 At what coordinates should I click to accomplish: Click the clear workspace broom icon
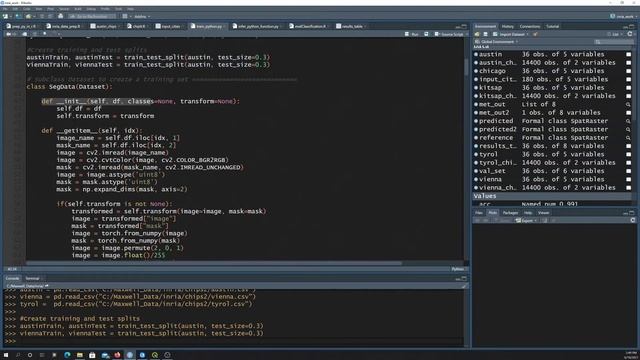[536, 34]
